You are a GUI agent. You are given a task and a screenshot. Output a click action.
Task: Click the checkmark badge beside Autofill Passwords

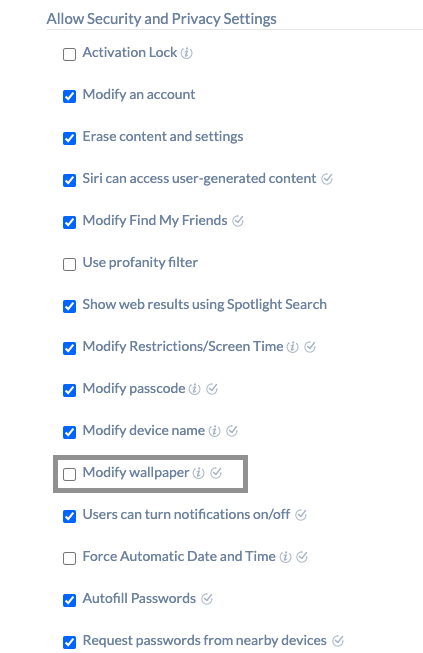[207, 599]
